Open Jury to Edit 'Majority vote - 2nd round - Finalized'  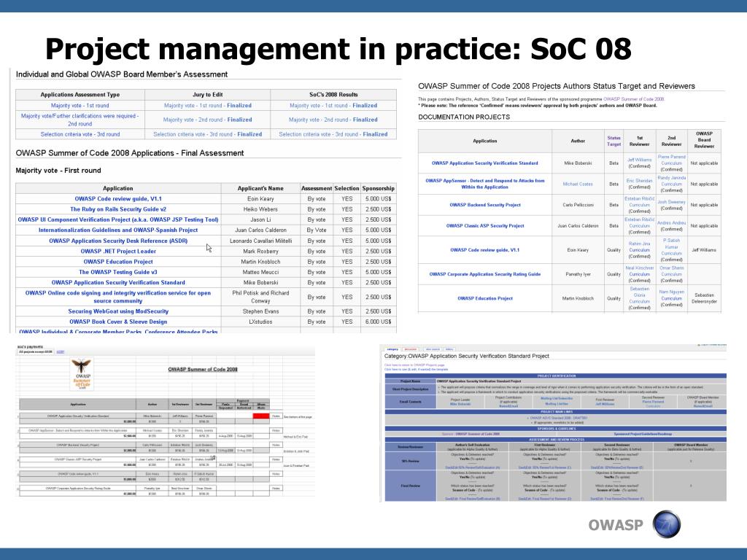[208, 120]
